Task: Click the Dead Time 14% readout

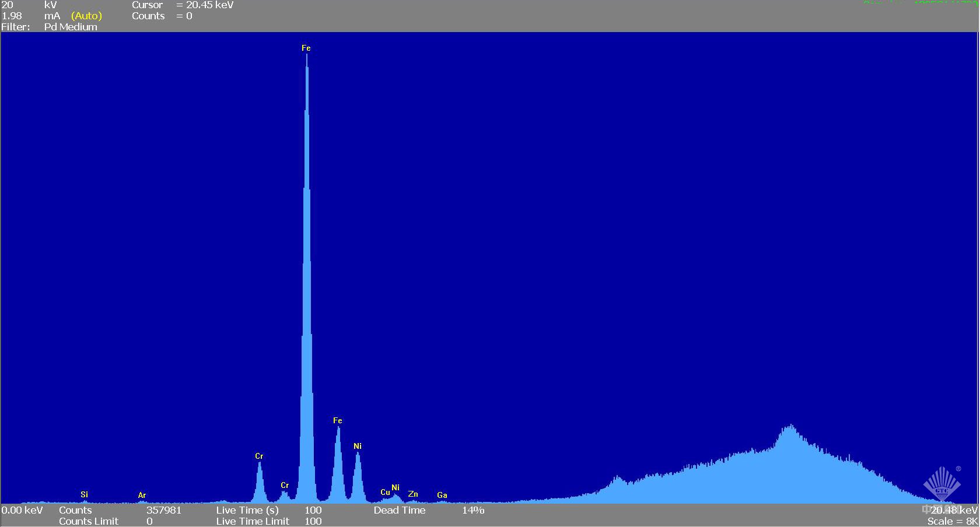Action: click(x=473, y=510)
